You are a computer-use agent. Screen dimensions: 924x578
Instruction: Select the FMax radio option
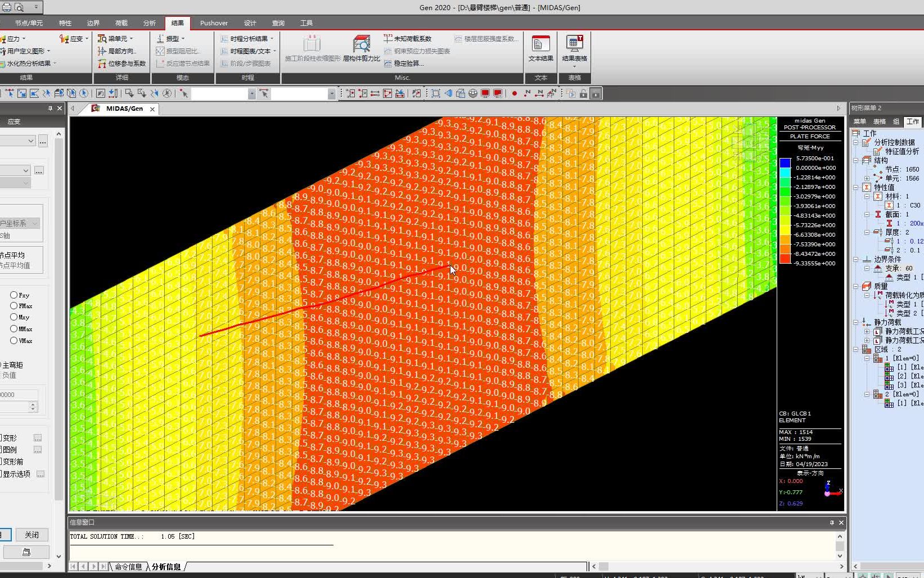click(13, 306)
